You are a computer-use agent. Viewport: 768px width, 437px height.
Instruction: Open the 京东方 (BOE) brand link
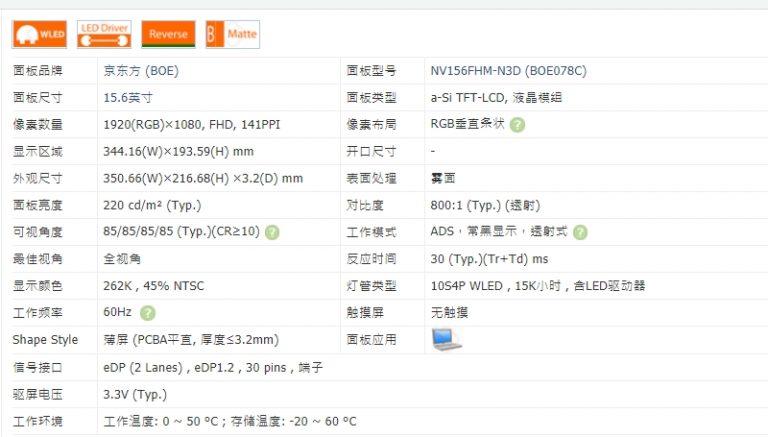(x=141, y=71)
